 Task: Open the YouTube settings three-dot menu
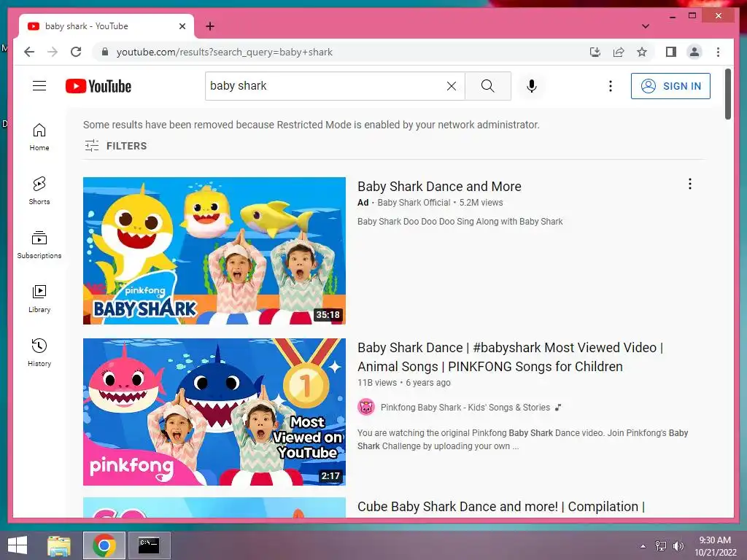611,86
